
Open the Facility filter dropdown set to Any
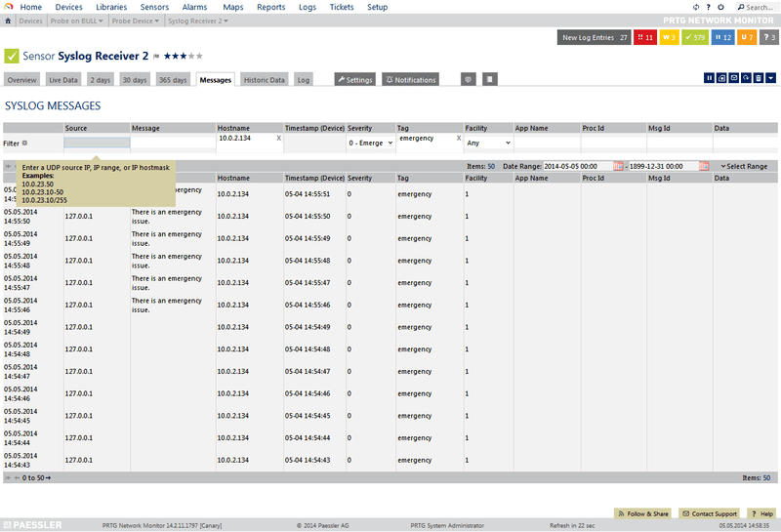489,143
